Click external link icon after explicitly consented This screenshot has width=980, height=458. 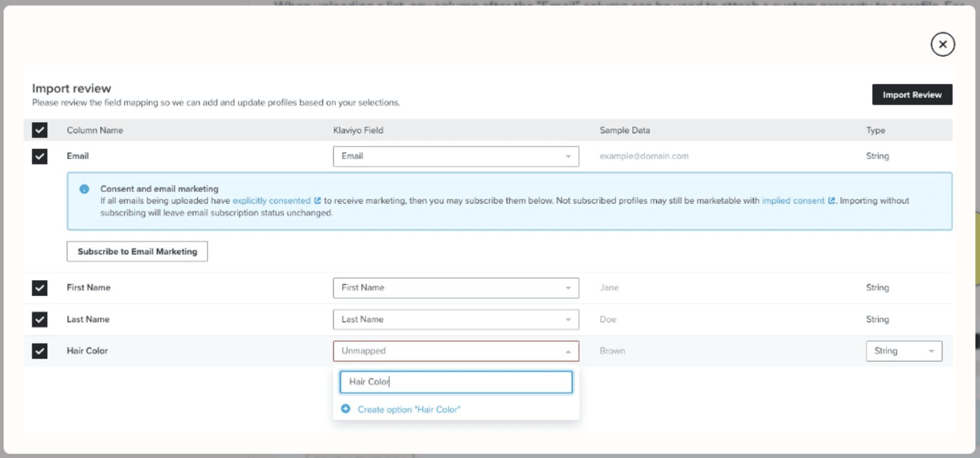click(x=318, y=201)
